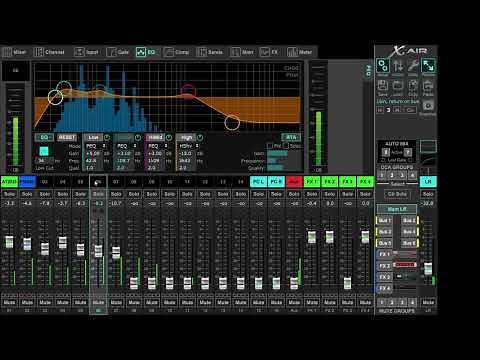
Task: Click the mixer setup connection icon
Action: tap(383, 66)
